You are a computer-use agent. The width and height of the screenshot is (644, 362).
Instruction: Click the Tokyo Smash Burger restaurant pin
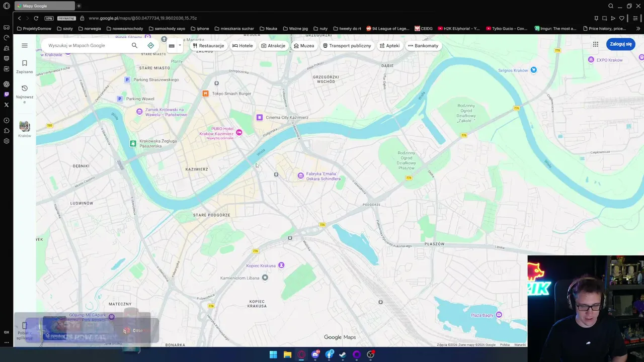coord(205,94)
